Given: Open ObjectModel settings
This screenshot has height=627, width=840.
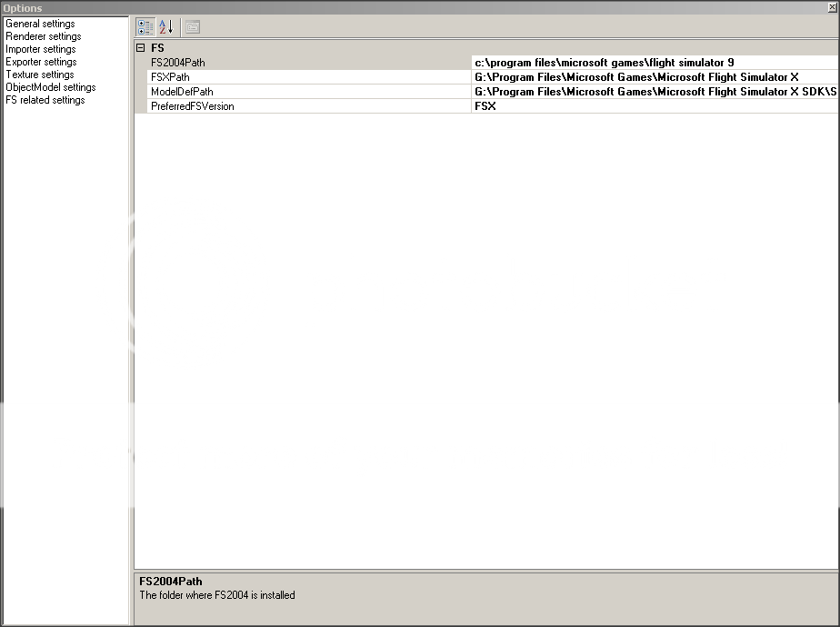Looking at the screenshot, I should [50, 86].
